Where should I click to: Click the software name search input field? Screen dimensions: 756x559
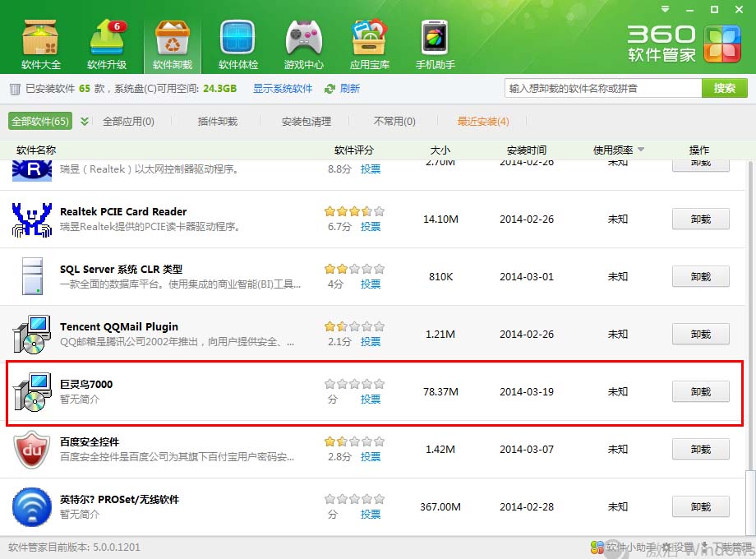602,88
